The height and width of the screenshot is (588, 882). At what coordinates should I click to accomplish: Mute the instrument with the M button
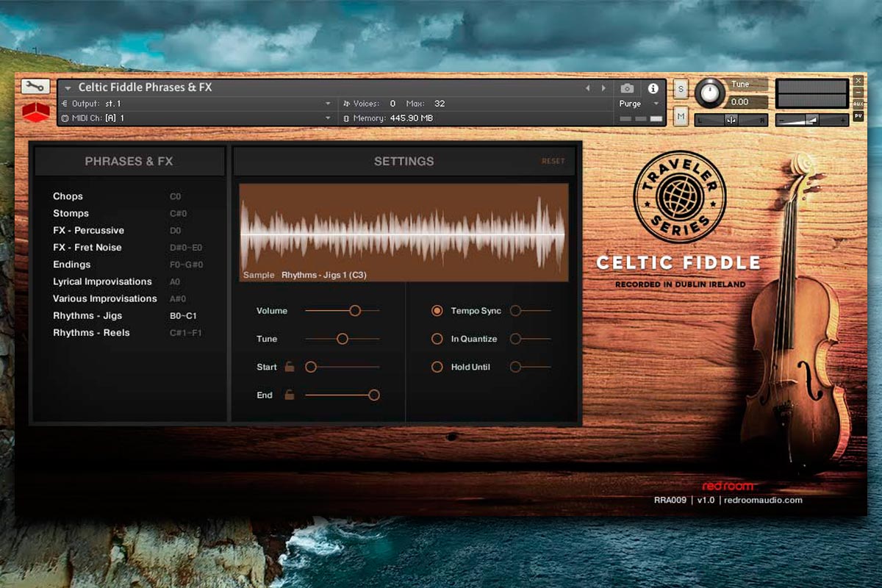(681, 116)
